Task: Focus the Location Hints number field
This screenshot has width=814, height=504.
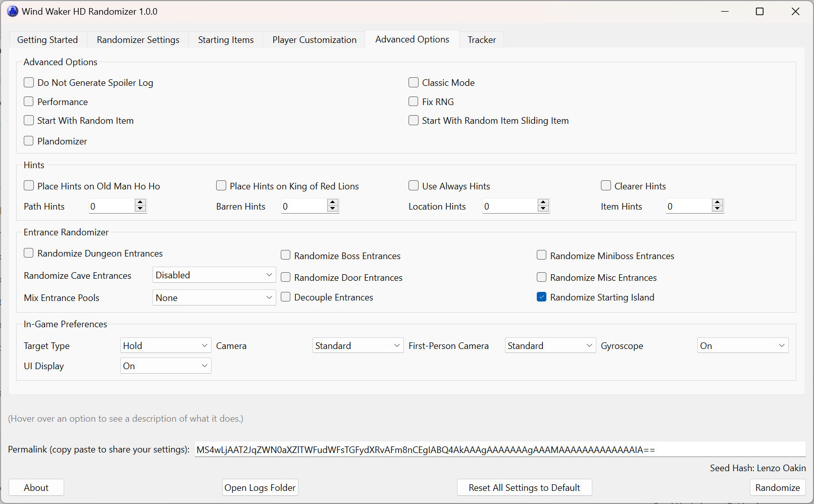Action: [510, 206]
